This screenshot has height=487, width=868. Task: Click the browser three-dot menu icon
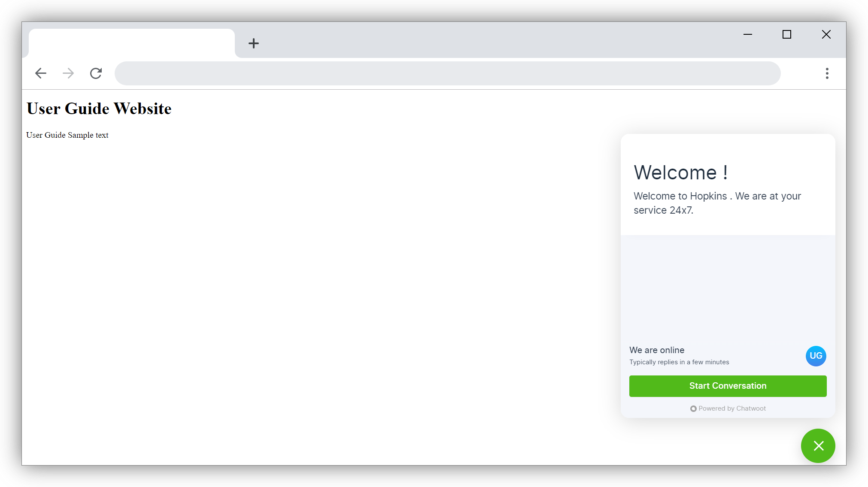[827, 73]
